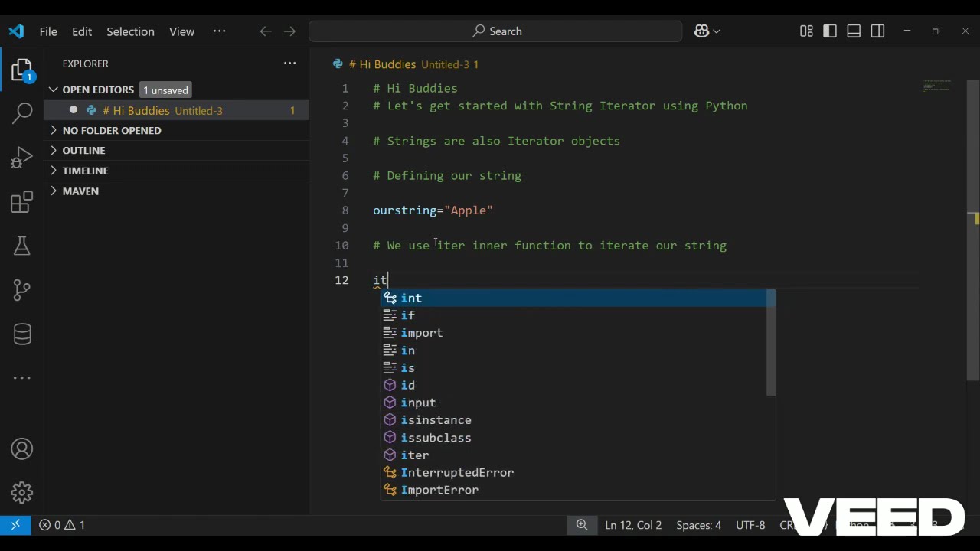Open Explorer views and more actions ellipsis

[289, 64]
